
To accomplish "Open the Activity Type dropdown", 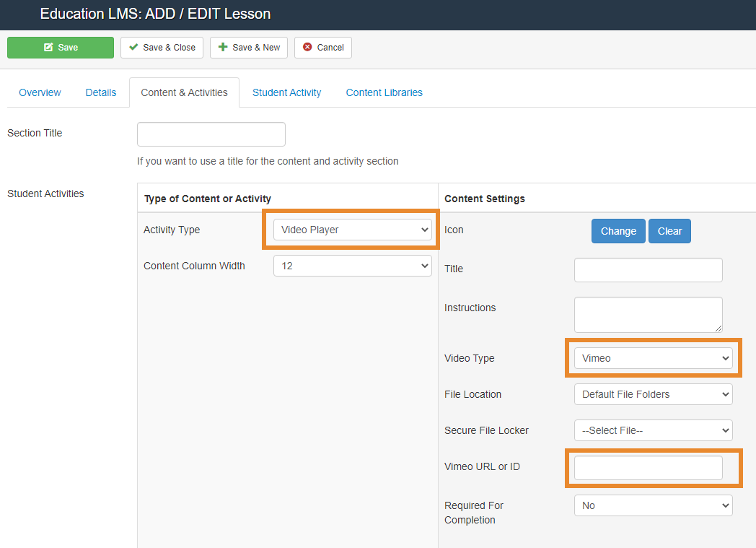I will [x=352, y=230].
